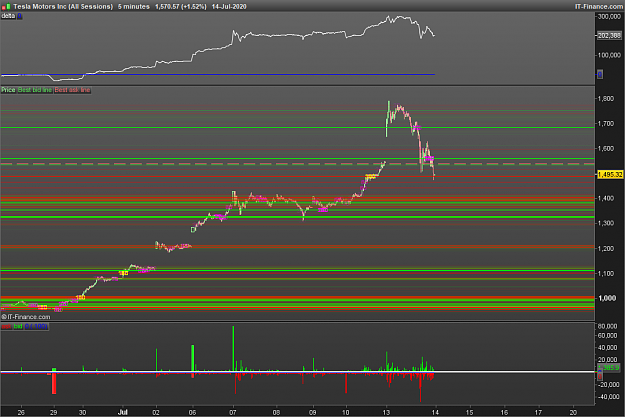Click the green bid volume legend label
This screenshot has height=417, width=625.
tap(18, 327)
